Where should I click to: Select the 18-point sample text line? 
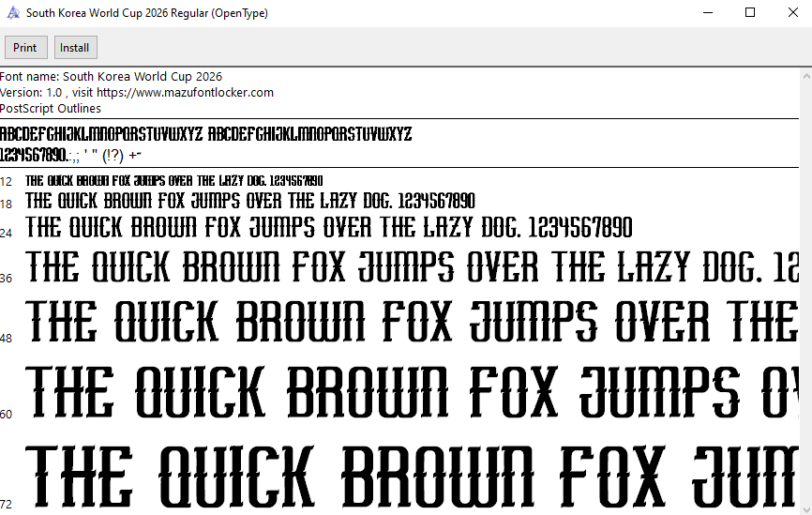[x=250, y=201]
